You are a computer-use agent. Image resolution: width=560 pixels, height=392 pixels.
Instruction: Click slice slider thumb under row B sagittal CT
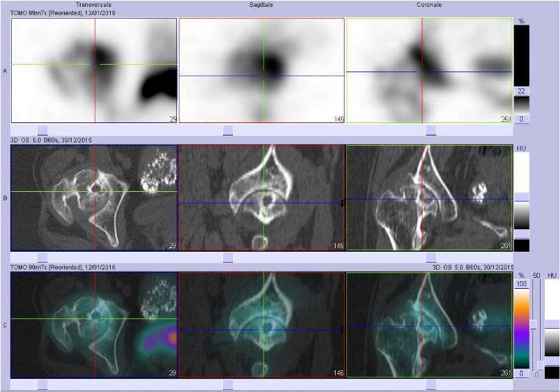pos(228,257)
